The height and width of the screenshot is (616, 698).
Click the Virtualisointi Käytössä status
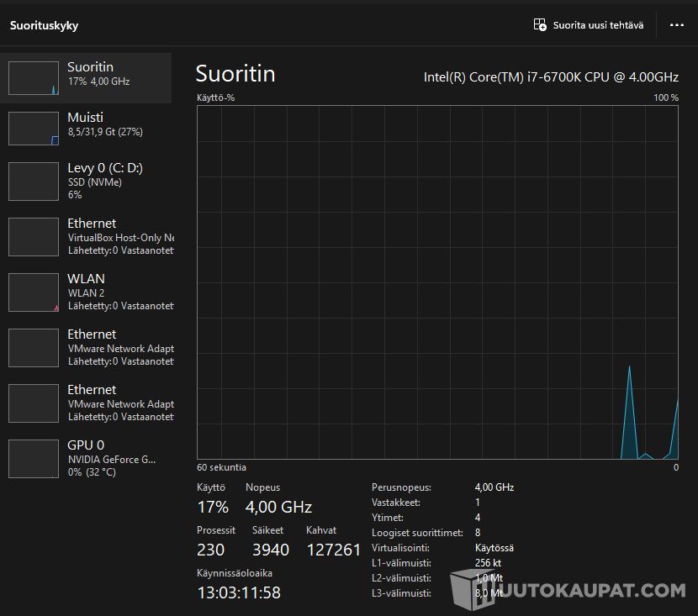click(494, 548)
